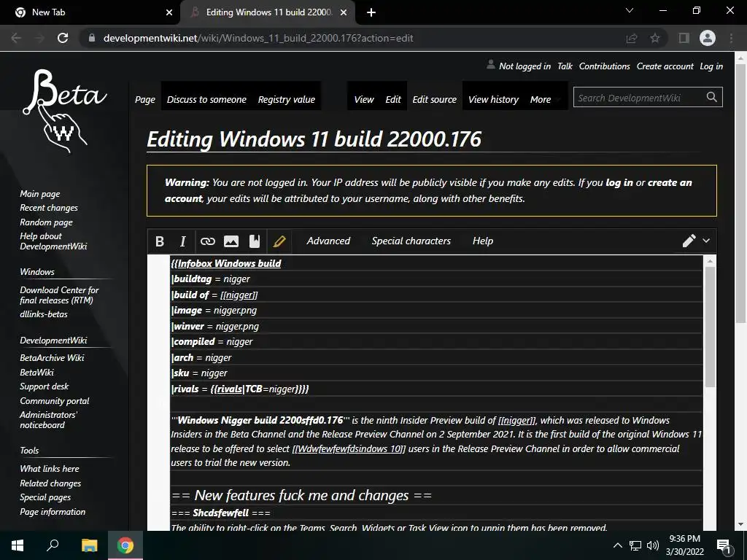747x560 pixels.
Task: Open the Windows Start menu
Action: pyautogui.click(x=18, y=545)
